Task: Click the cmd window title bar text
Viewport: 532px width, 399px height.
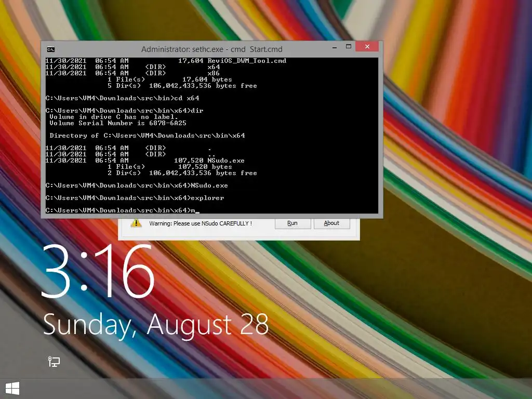Action: (212, 49)
